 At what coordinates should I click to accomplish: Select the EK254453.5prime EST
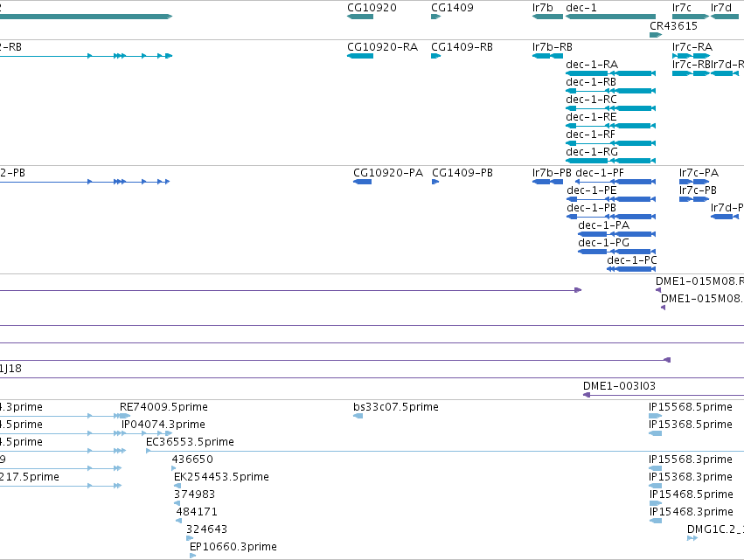(x=177, y=486)
